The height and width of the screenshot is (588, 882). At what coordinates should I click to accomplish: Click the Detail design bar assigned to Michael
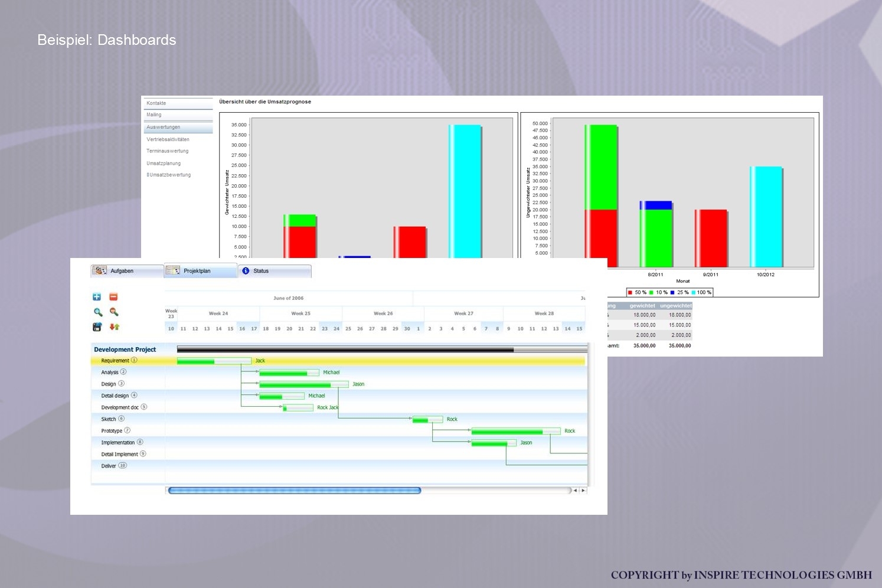(x=282, y=396)
